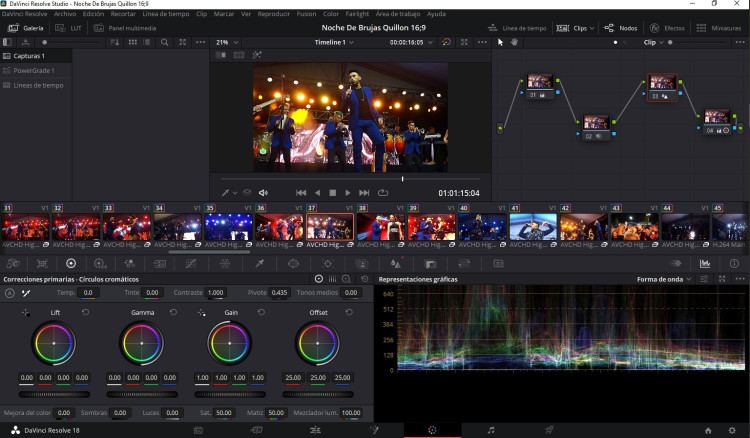Toggle the Panel multimedia button
The height and width of the screenshot is (438, 750).
pos(125,28)
